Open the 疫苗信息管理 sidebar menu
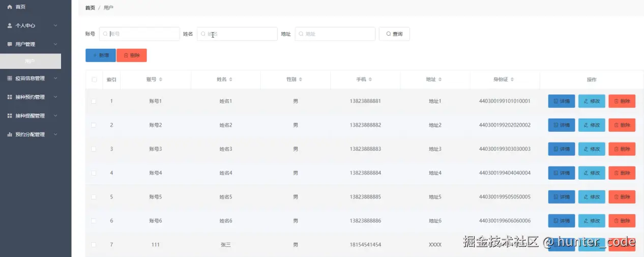 click(x=31, y=78)
